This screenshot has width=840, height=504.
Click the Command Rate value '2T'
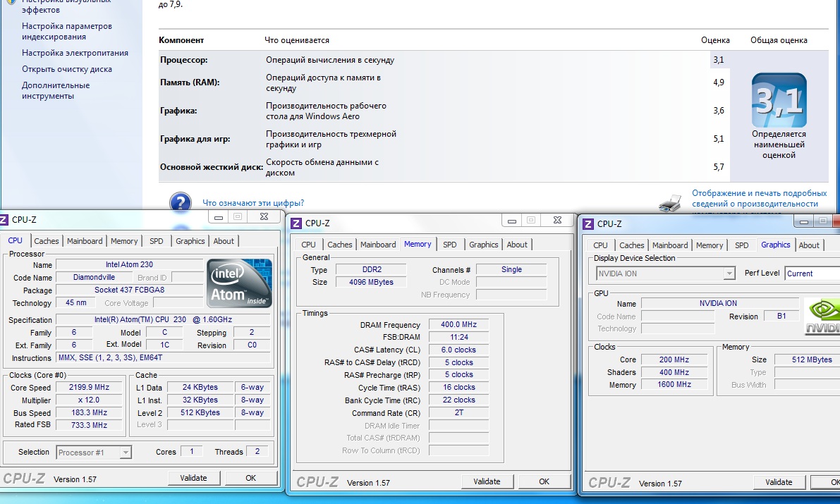point(458,413)
